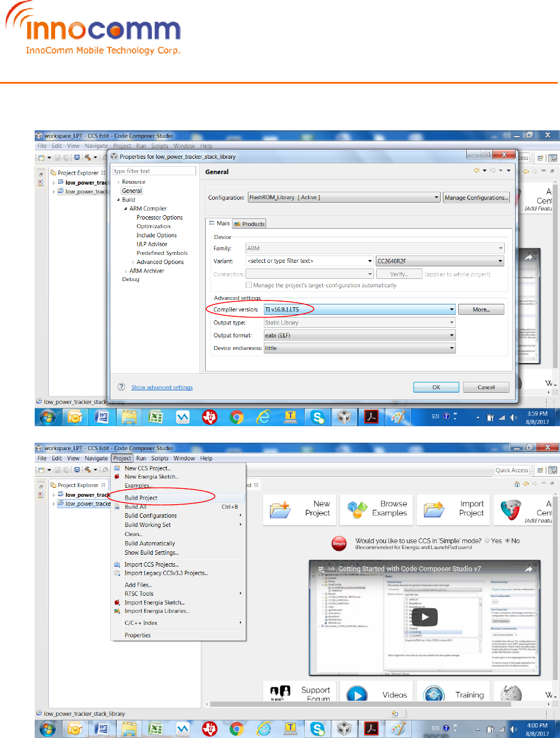
Task: Open Adobe Reader on upper screenshot taskbar
Action: click(371, 417)
